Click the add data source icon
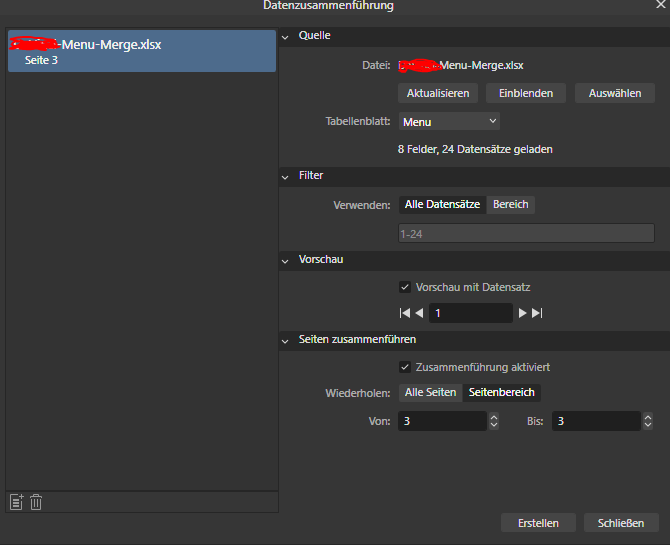The image size is (670, 545). pyautogui.click(x=16, y=502)
